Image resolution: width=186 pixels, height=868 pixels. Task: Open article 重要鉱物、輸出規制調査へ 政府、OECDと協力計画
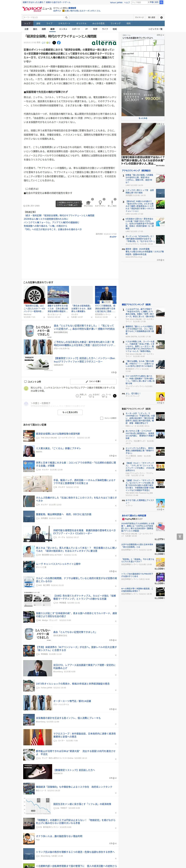63,514
